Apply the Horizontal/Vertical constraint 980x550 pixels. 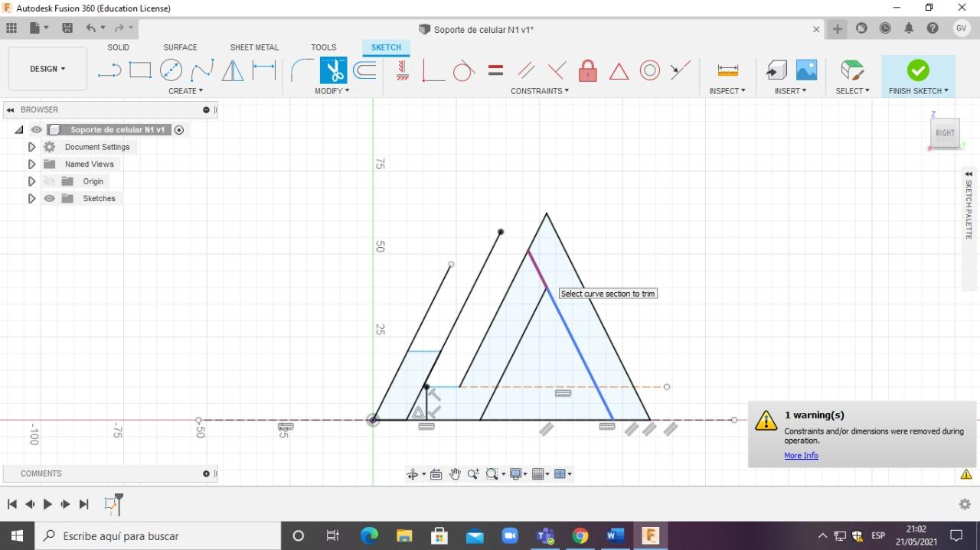[x=403, y=70]
